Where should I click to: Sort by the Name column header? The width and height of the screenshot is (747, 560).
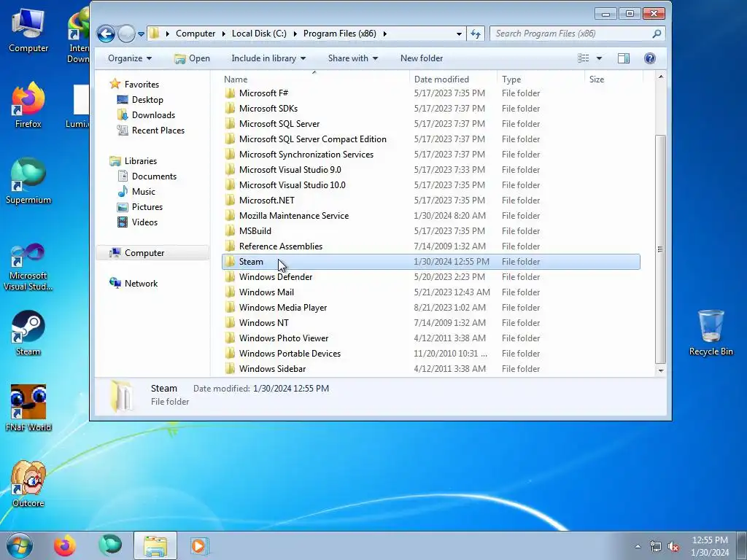[314, 79]
